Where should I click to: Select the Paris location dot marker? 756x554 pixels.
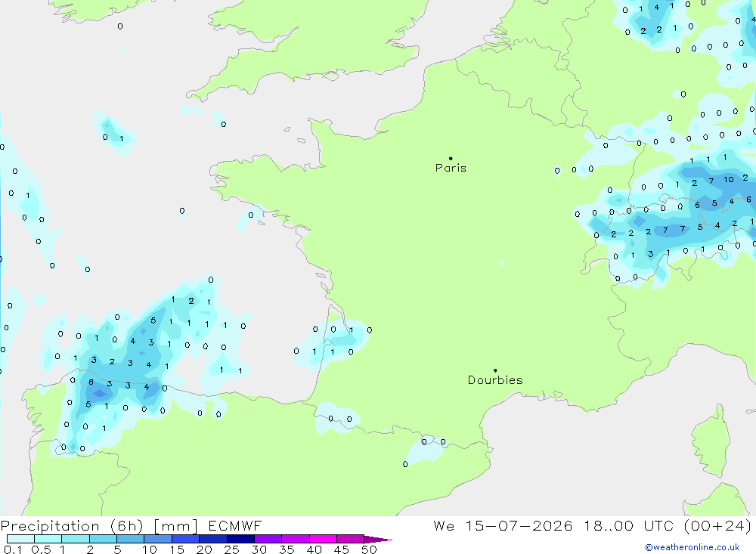451,158
